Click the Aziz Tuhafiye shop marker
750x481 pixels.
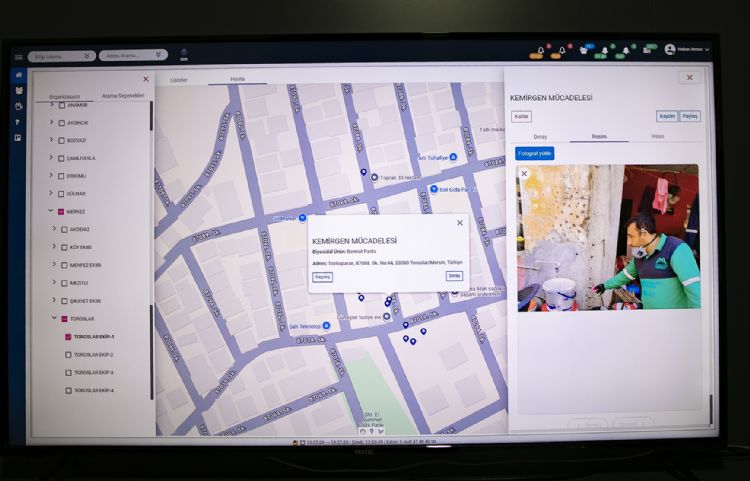point(453,157)
